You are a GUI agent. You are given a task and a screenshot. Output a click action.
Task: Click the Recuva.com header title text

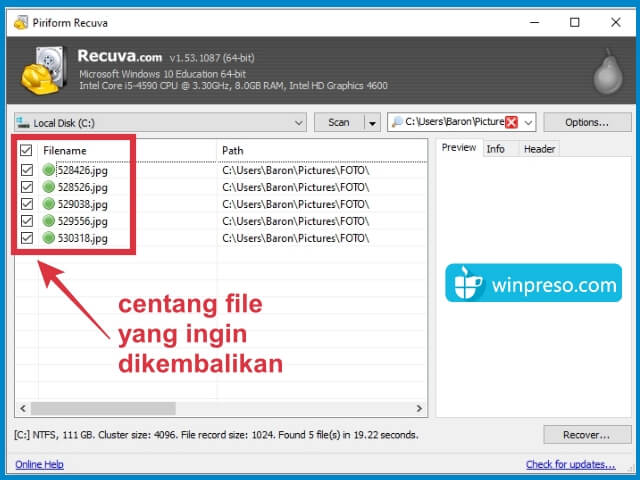120,56
